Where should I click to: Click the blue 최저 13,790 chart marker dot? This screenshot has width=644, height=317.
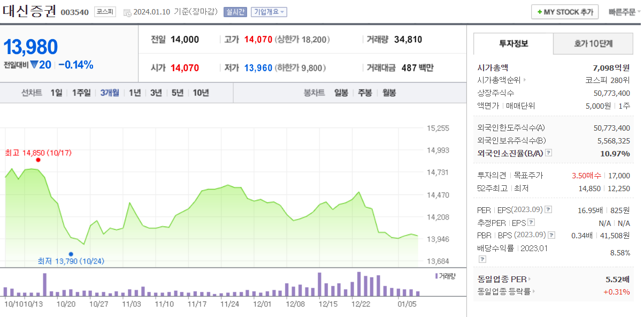71,254
